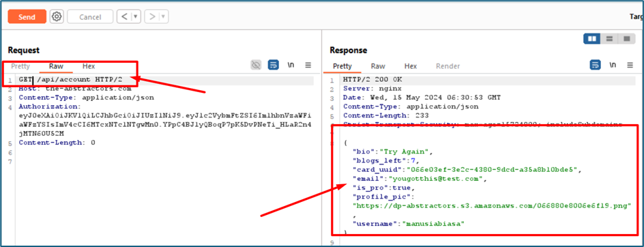
Task: Open the history dropdown beside the back arrow
Action: pos(136,17)
